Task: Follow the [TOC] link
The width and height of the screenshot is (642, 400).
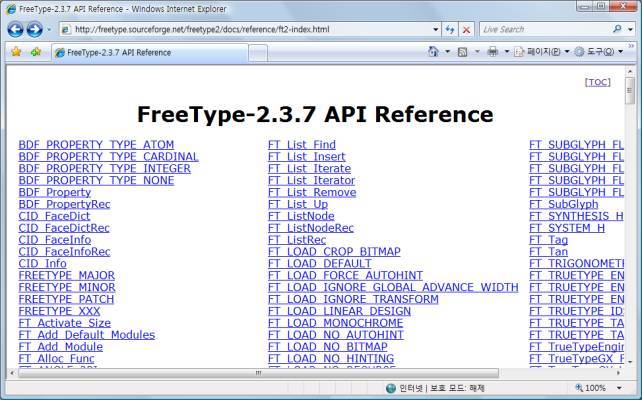Action: point(598,82)
